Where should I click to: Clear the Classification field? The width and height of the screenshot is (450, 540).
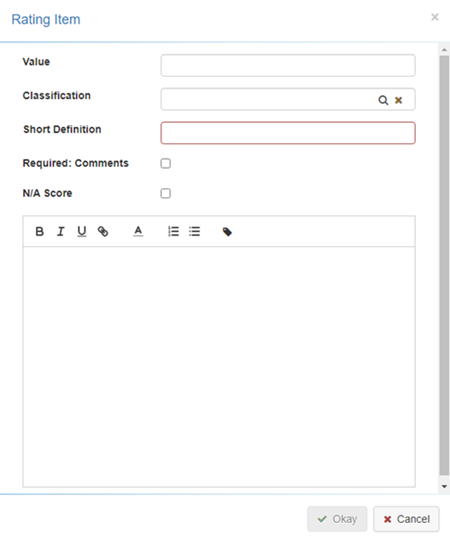coord(398,100)
